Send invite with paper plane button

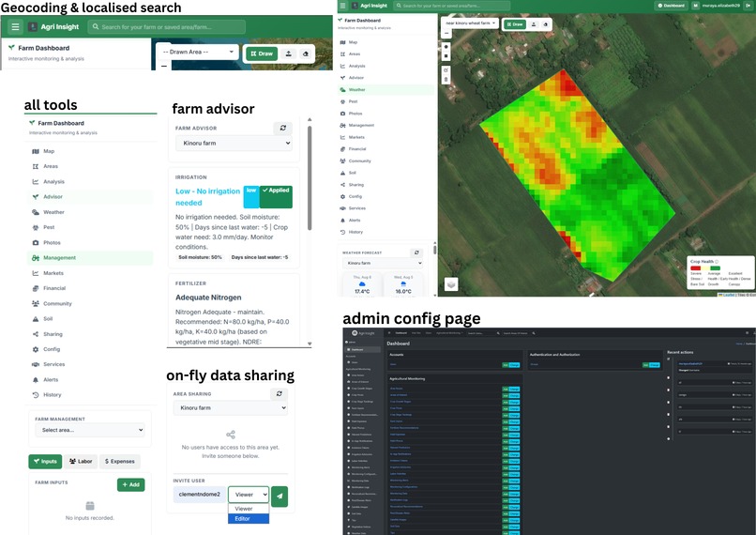point(280,497)
